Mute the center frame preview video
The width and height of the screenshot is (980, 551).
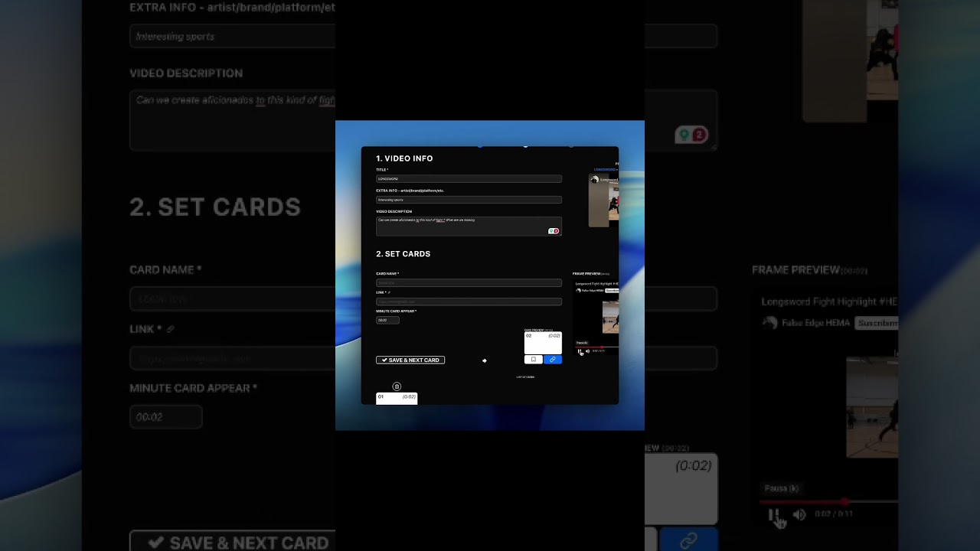[x=587, y=351]
